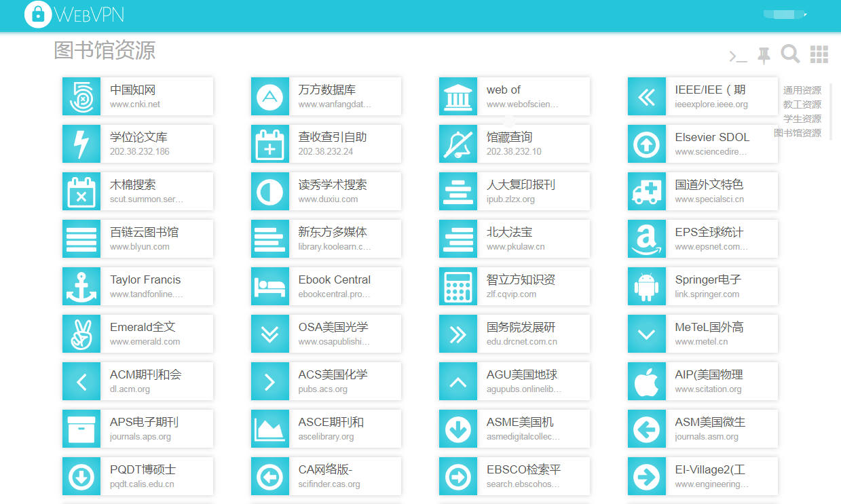Click the WebVPN logo in header

(74, 14)
